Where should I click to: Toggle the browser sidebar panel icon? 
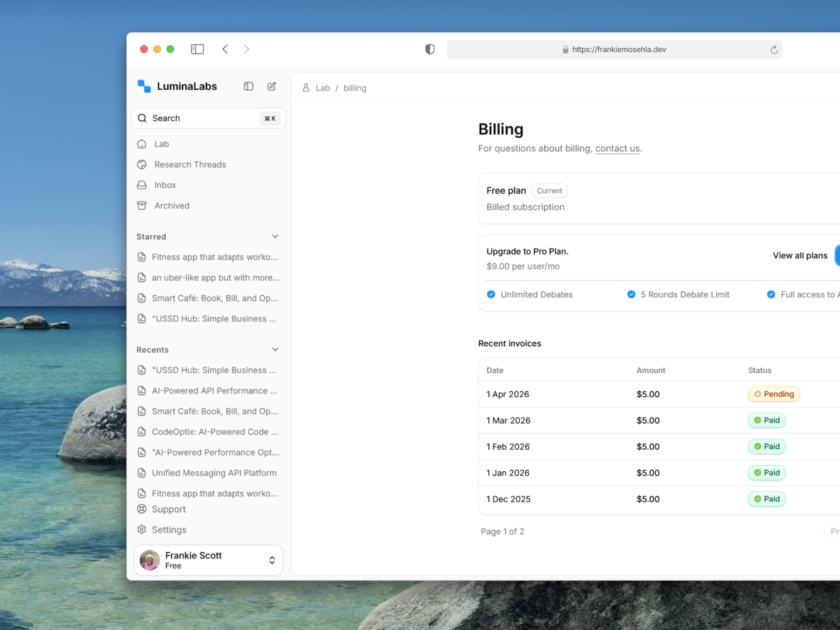click(197, 49)
